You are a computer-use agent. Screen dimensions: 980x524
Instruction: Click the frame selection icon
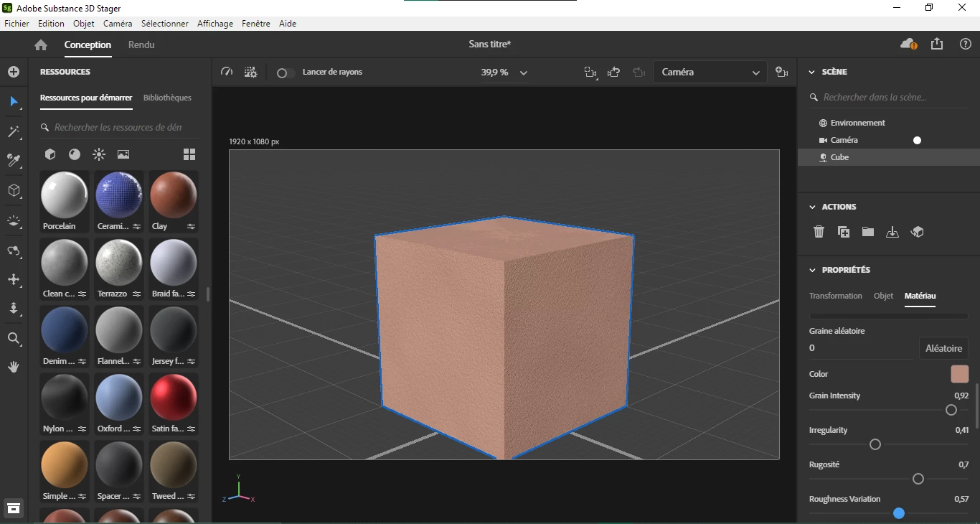590,72
